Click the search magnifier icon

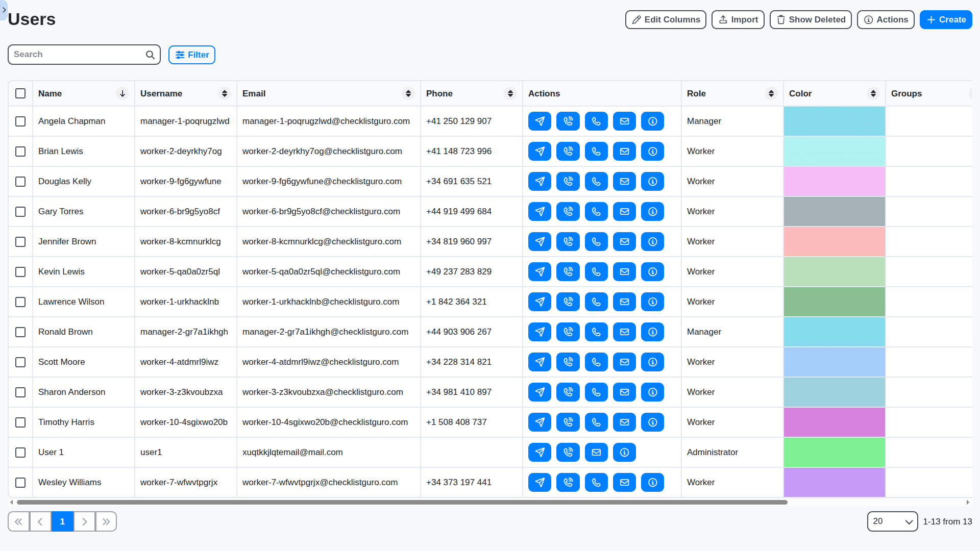click(x=150, y=55)
